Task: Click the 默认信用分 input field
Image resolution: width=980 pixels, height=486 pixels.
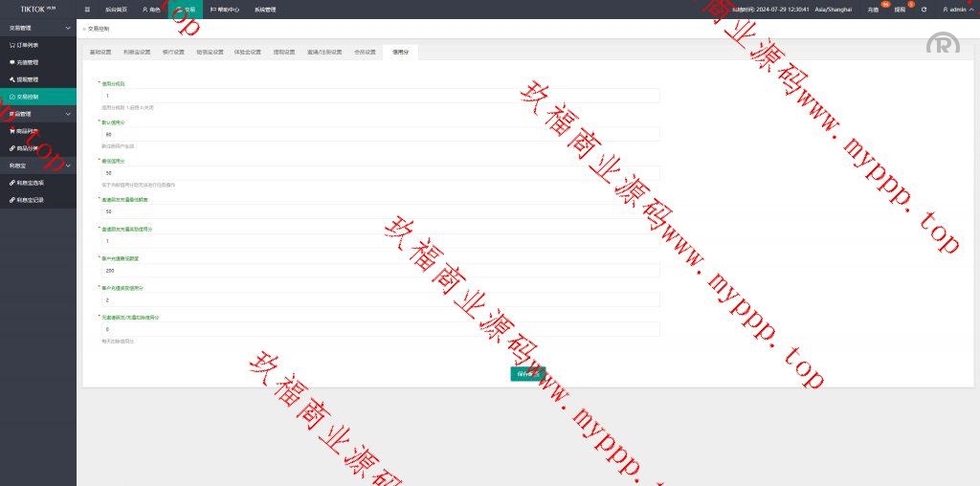Action: click(x=380, y=134)
